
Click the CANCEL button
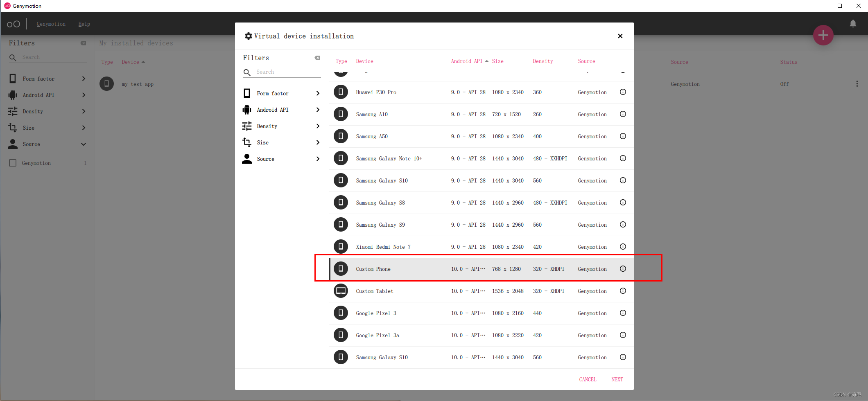pyautogui.click(x=588, y=379)
